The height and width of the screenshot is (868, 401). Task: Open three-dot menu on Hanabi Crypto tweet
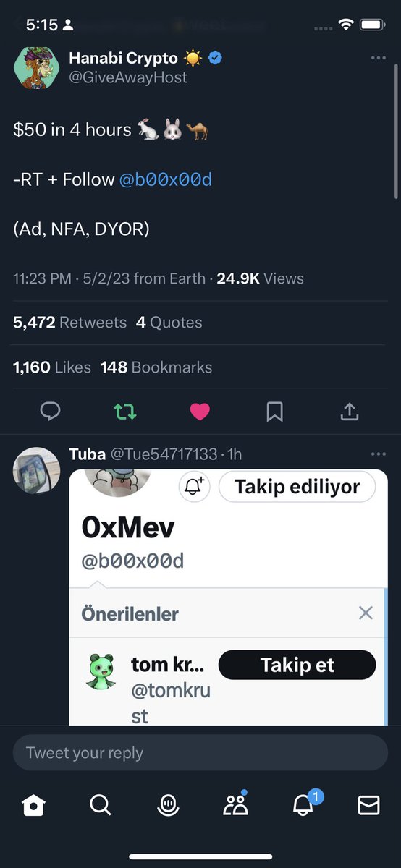[378, 58]
